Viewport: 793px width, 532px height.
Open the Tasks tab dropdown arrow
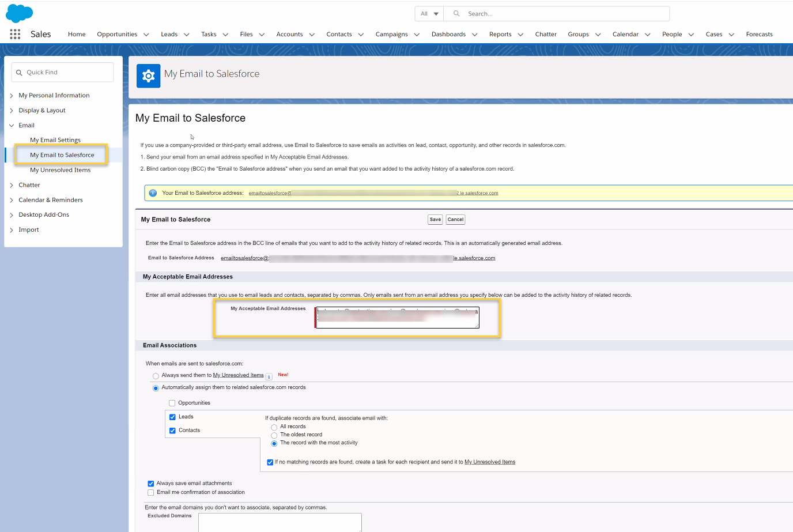(x=225, y=35)
